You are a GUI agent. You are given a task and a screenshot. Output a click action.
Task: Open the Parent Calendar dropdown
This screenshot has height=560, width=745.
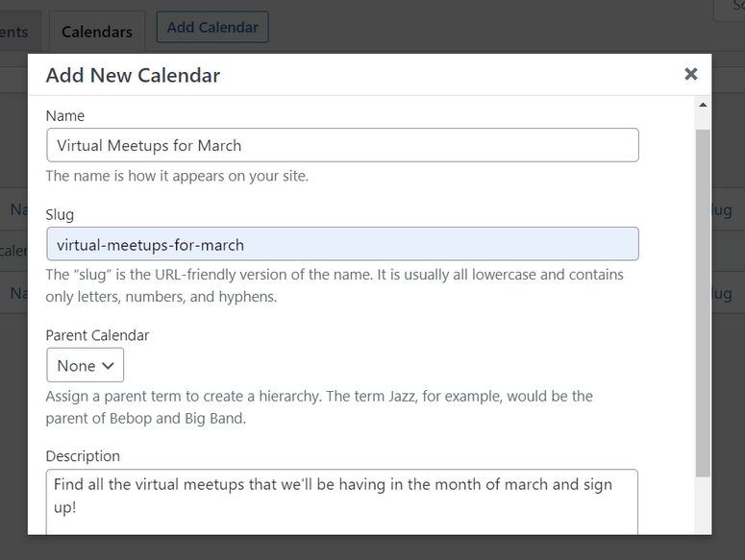click(x=85, y=366)
